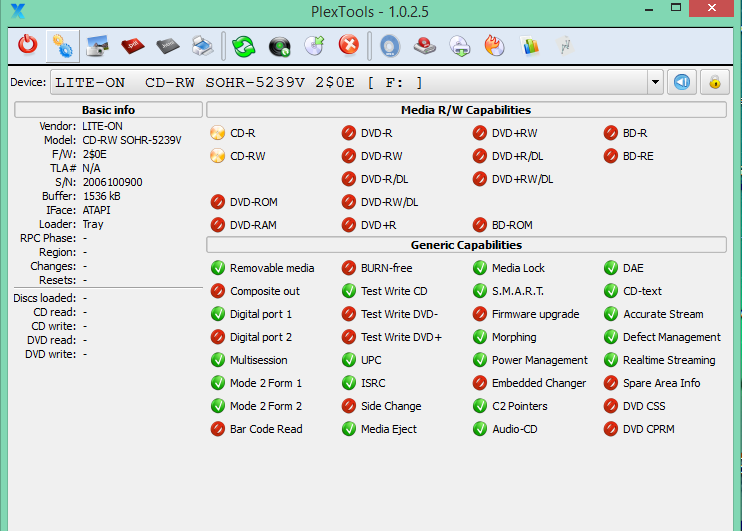Viewport: 742px width, 531px height.
Task: Click the Generic Capabilities header
Action: point(466,245)
